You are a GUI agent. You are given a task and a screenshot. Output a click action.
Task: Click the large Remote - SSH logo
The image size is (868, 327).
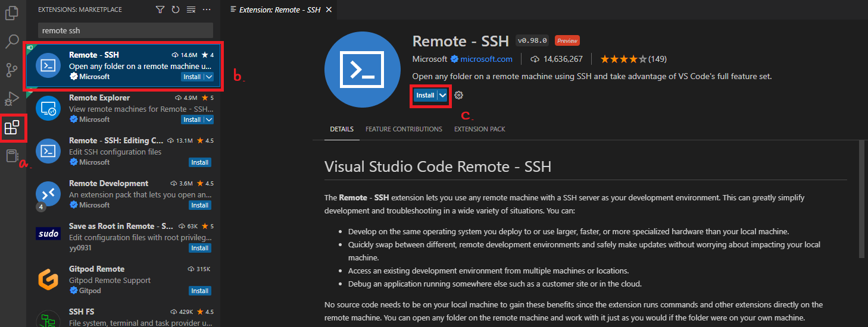point(363,70)
